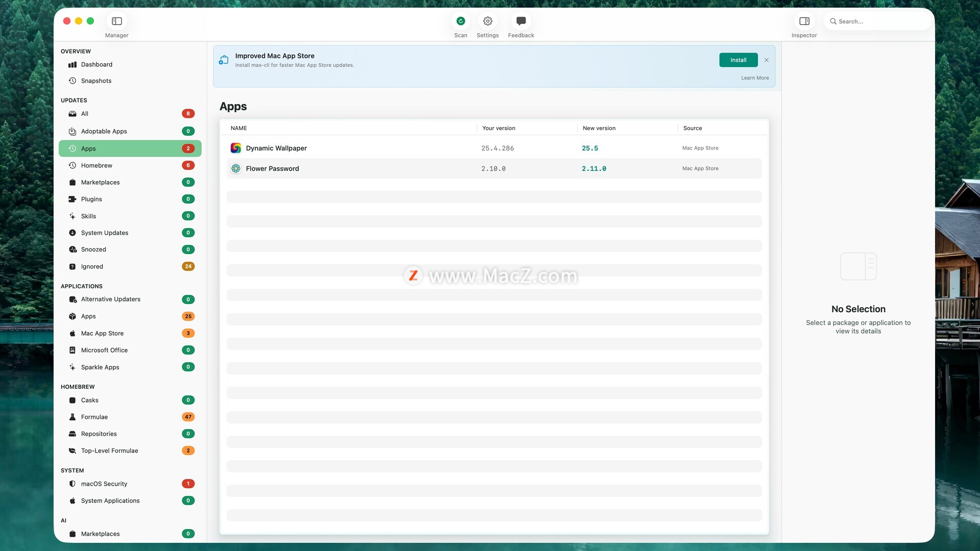
Task: Click the Ignored question mark icon
Action: coord(72,266)
